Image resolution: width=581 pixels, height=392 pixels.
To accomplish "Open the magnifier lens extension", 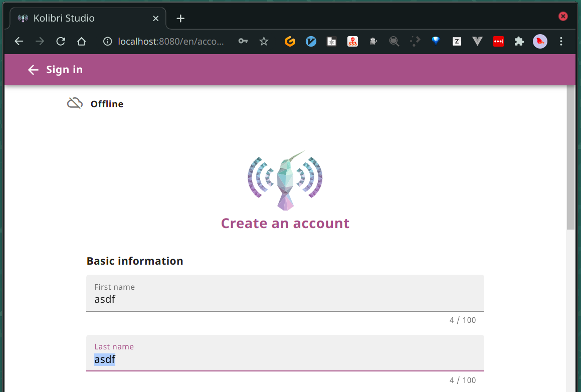I will click(x=394, y=41).
